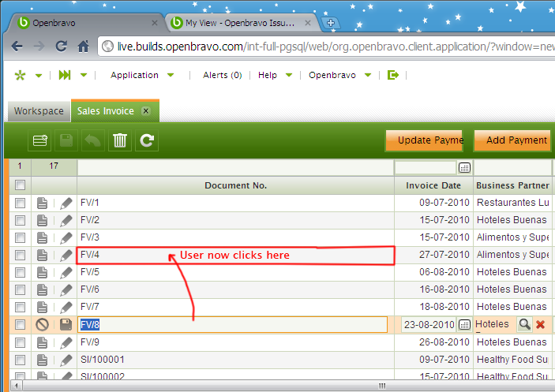Viewport: 555px width, 392px height.
Task: Expand the Application menu dropdown arrow
Action: pos(171,75)
